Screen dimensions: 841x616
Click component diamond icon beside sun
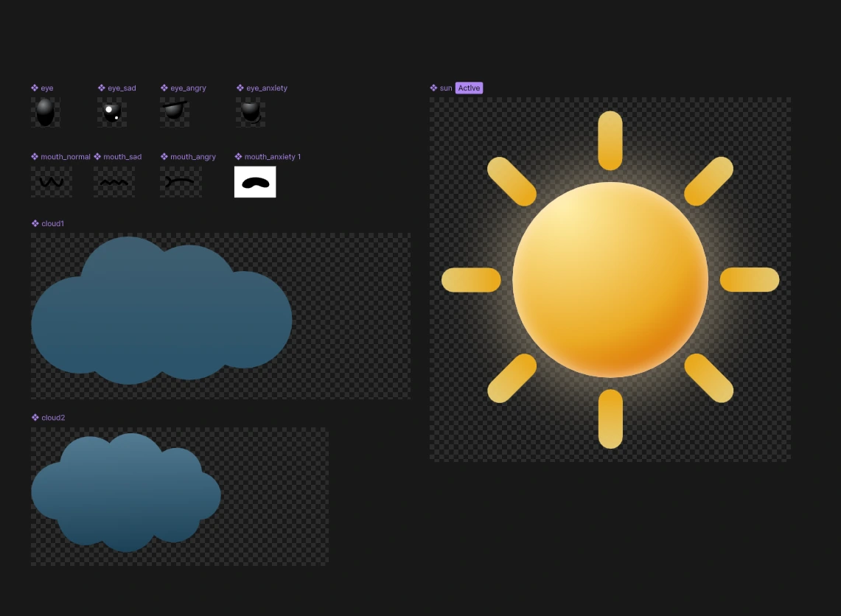tap(433, 88)
